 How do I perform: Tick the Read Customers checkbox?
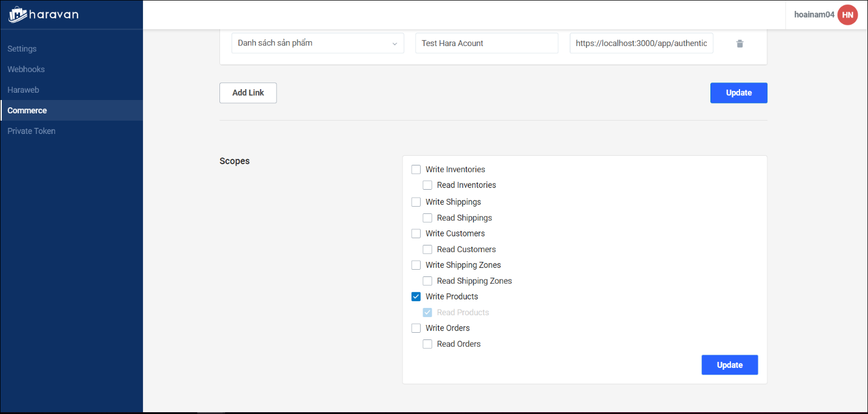point(427,249)
